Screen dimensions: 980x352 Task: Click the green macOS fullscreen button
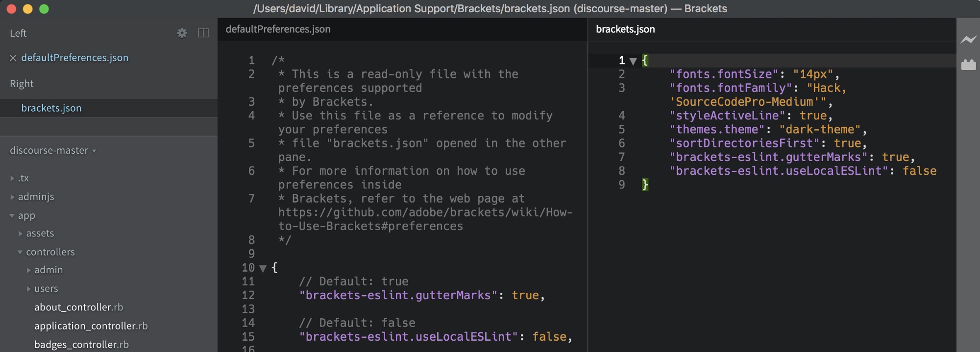tap(44, 9)
